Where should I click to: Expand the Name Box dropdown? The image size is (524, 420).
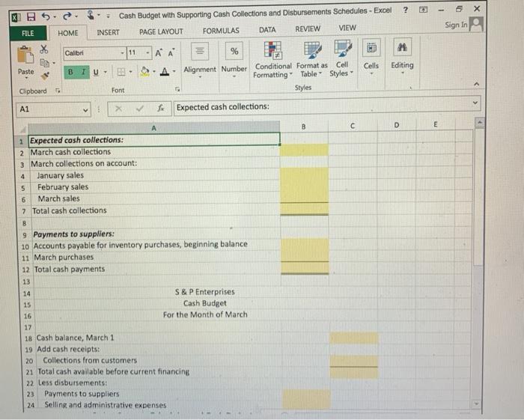pyautogui.click(x=85, y=110)
